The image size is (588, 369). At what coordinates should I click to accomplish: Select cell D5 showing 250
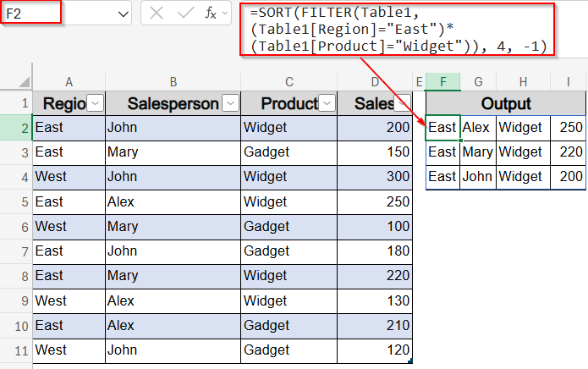[x=375, y=201]
